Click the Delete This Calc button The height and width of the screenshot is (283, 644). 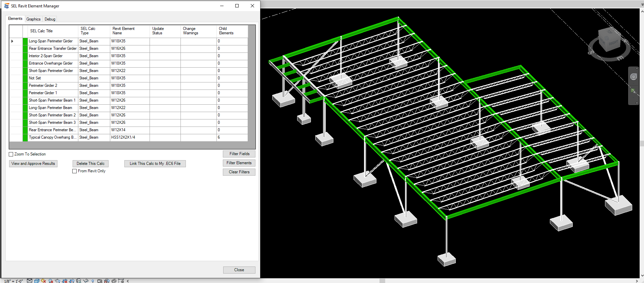coord(90,164)
